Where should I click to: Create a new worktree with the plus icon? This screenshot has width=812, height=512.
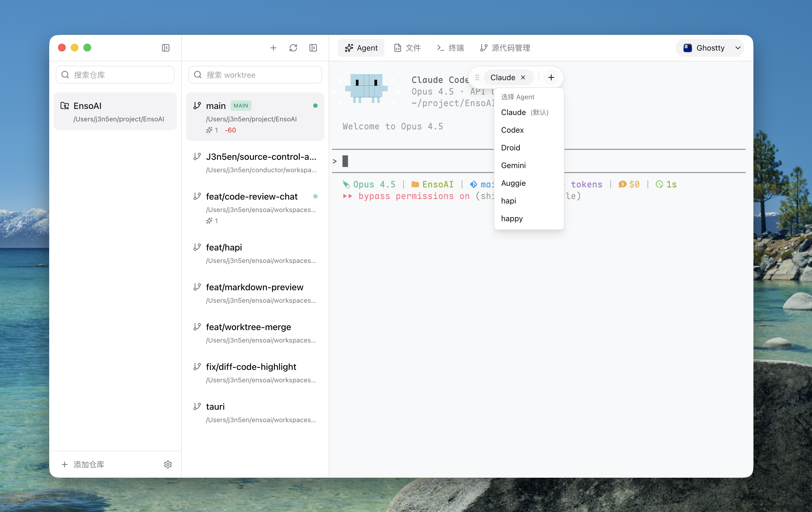click(x=273, y=48)
